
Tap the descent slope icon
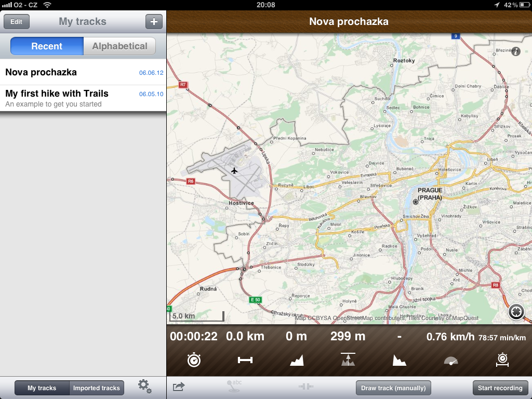tap(400, 360)
